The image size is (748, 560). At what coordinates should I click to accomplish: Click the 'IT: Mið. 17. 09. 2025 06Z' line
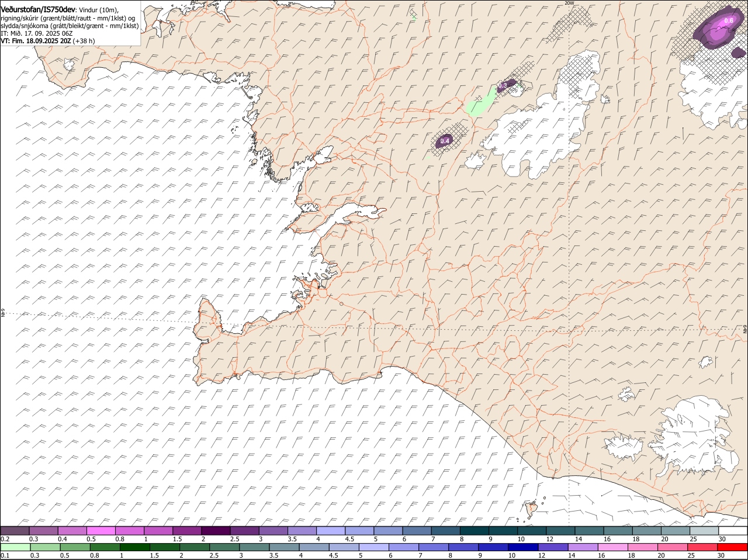37,33
